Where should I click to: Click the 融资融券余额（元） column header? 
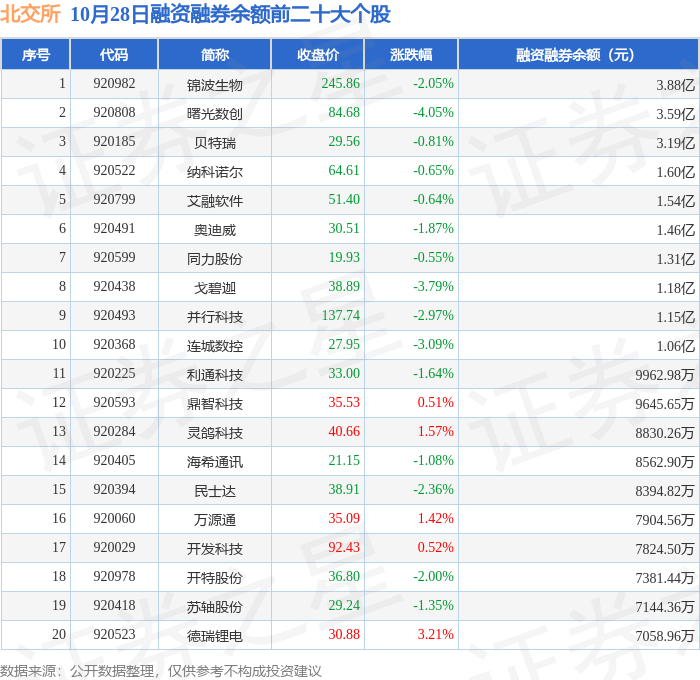[578, 55]
